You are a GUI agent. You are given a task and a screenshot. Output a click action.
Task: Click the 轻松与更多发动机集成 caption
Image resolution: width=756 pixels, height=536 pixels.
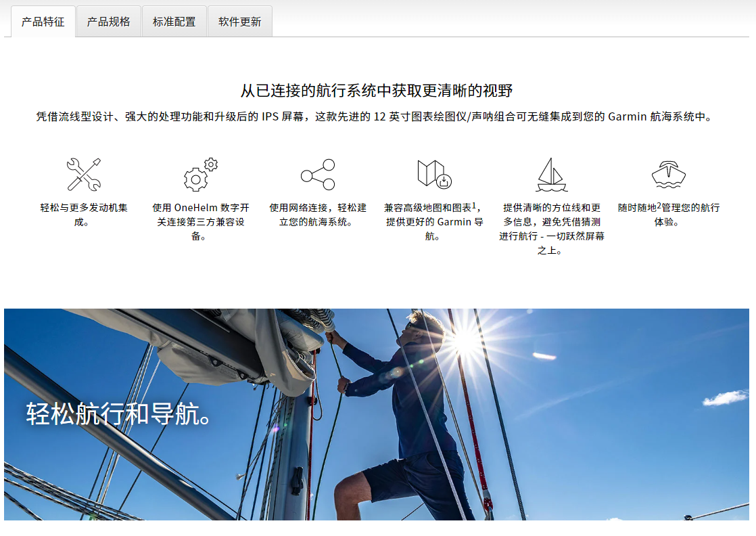84,215
